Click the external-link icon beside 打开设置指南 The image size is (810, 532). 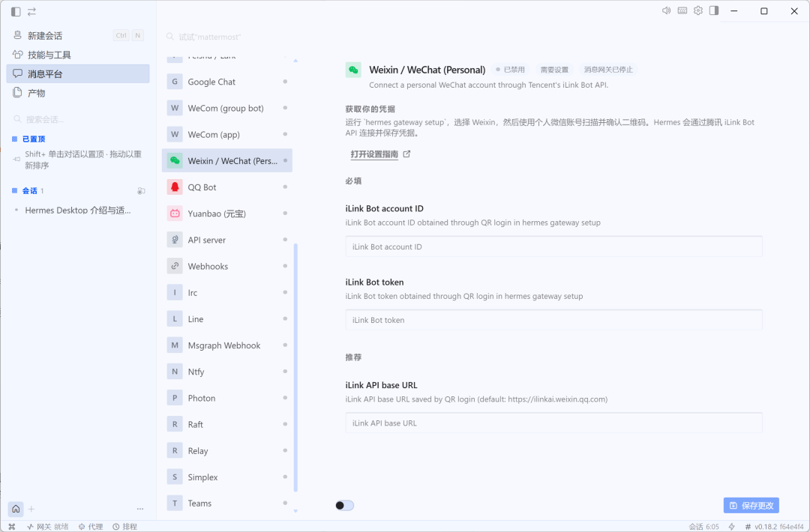(406, 154)
